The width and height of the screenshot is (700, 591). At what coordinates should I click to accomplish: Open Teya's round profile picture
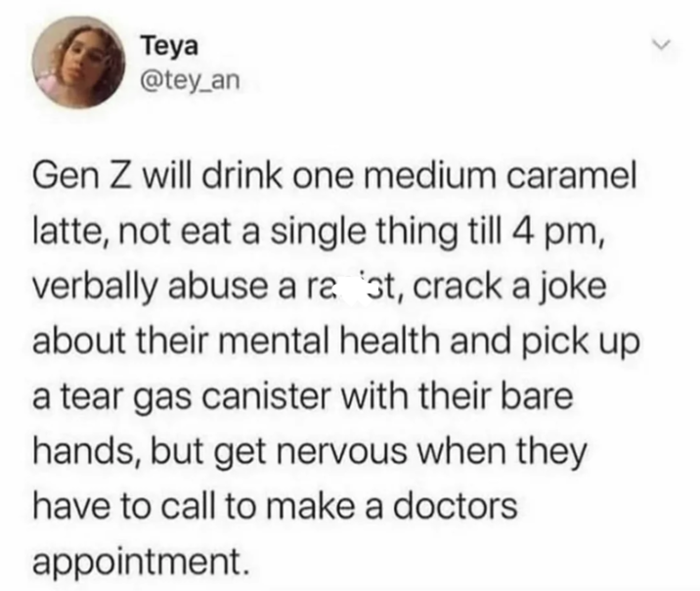pos(80,62)
